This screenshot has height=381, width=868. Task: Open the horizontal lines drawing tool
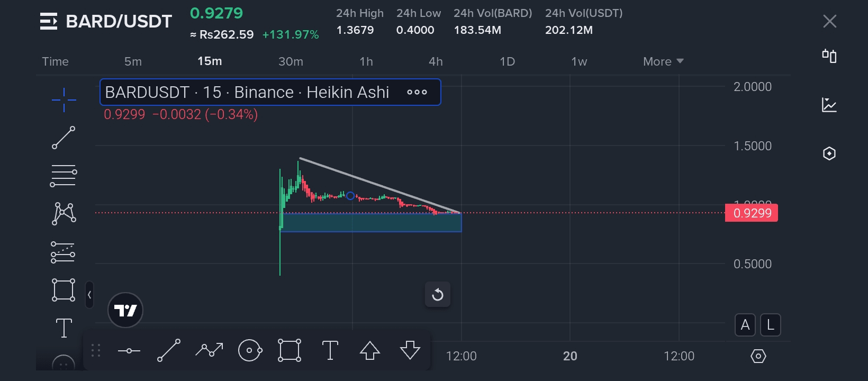(x=64, y=176)
